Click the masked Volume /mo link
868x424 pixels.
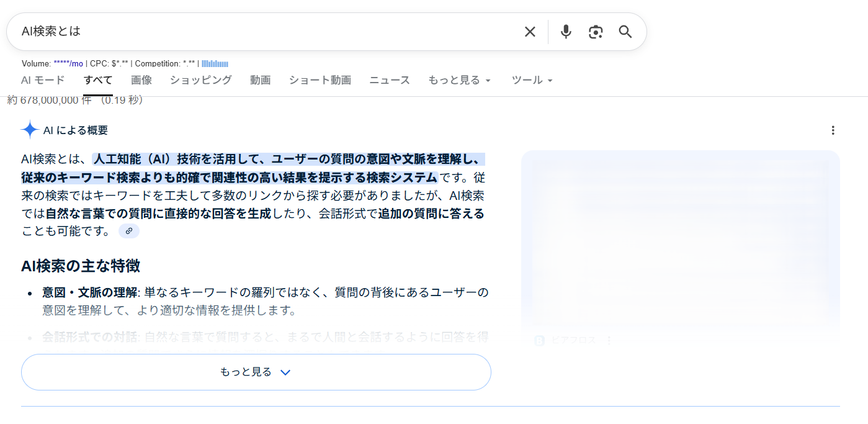(68, 63)
